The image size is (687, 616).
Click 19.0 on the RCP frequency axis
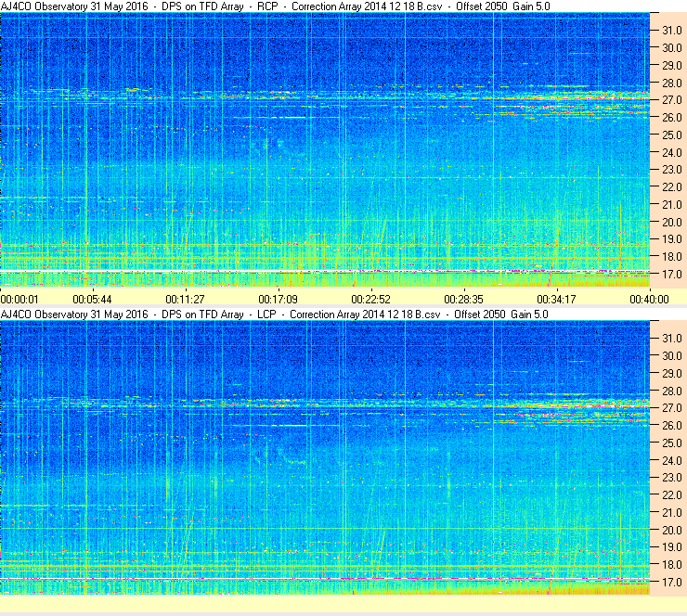pyautogui.click(x=671, y=239)
